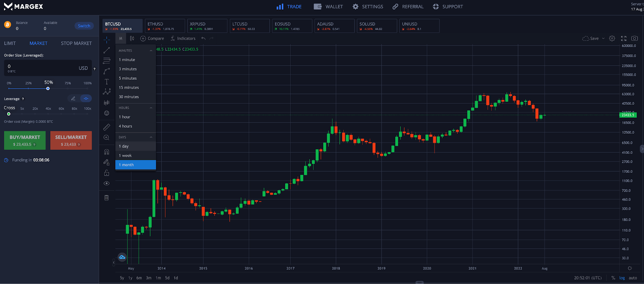
Task: Click the trash icon to remove drawings
Action: point(107,198)
